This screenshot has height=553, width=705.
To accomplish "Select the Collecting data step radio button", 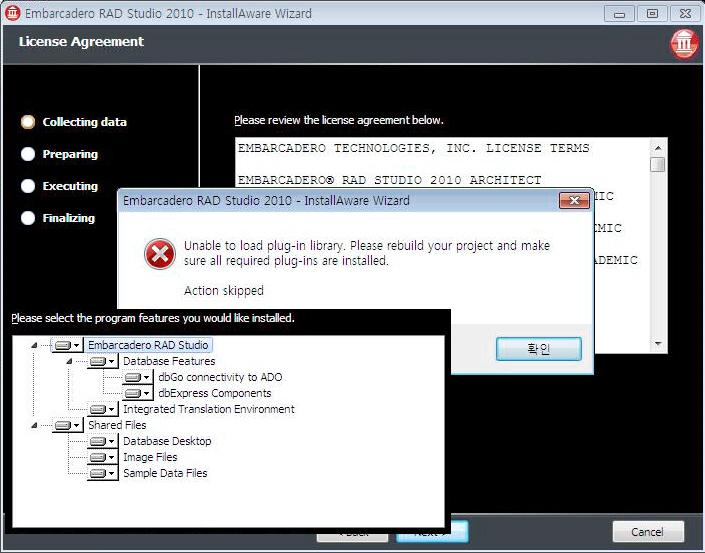I will pos(28,122).
